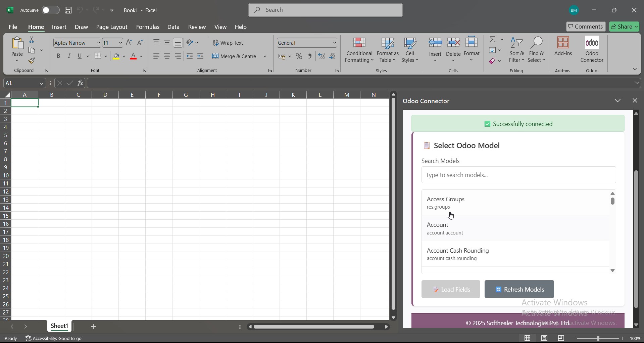Expand the Name Box dropdown arrow
644x343 pixels.
(x=41, y=83)
